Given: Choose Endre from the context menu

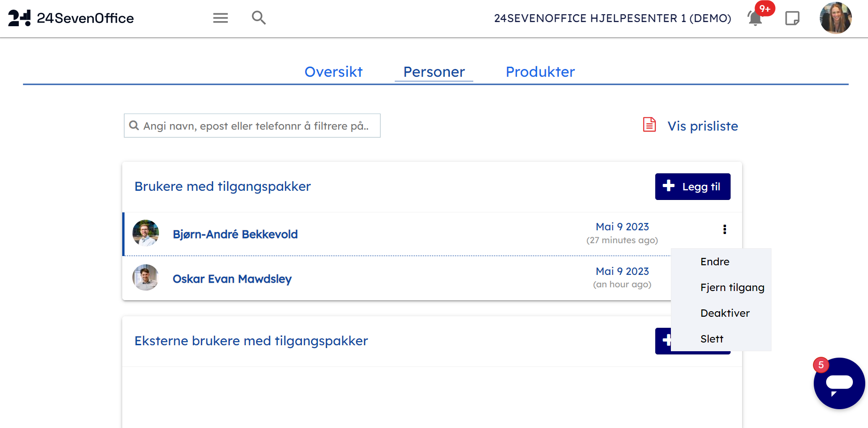Looking at the screenshot, I should click(715, 262).
